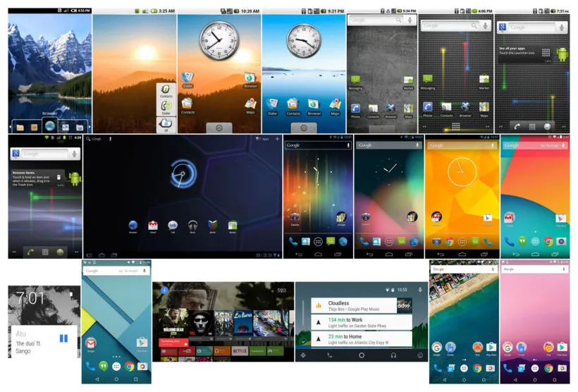Tap plus button on tablet screen's top bar
This screenshot has height=392, width=578.
277,139
